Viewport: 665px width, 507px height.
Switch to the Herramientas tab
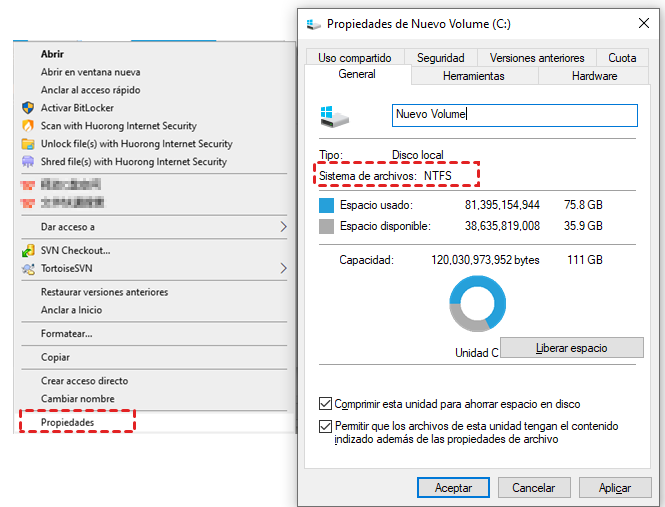473,76
